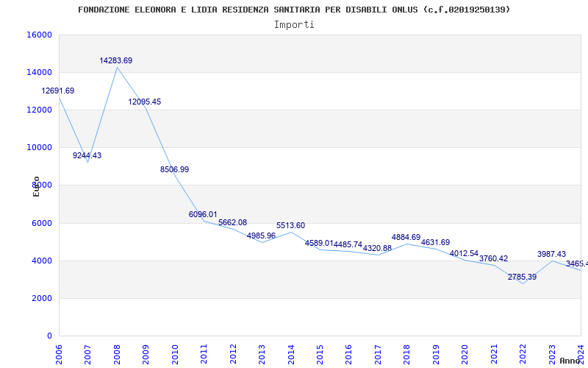Click y-axis value 14000
The image size is (588, 368).
[x=39, y=72]
